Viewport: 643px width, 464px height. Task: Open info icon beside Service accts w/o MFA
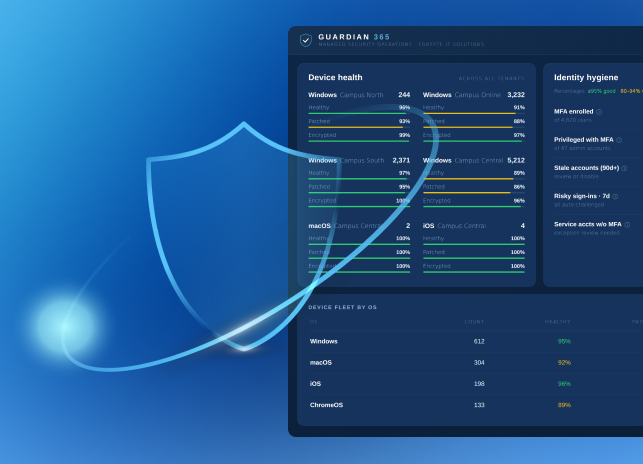coord(627,225)
